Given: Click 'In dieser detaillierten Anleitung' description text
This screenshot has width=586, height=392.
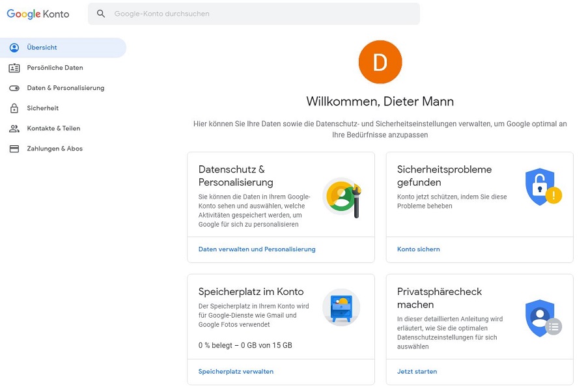Looking at the screenshot, I should click(x=450, y=333).
